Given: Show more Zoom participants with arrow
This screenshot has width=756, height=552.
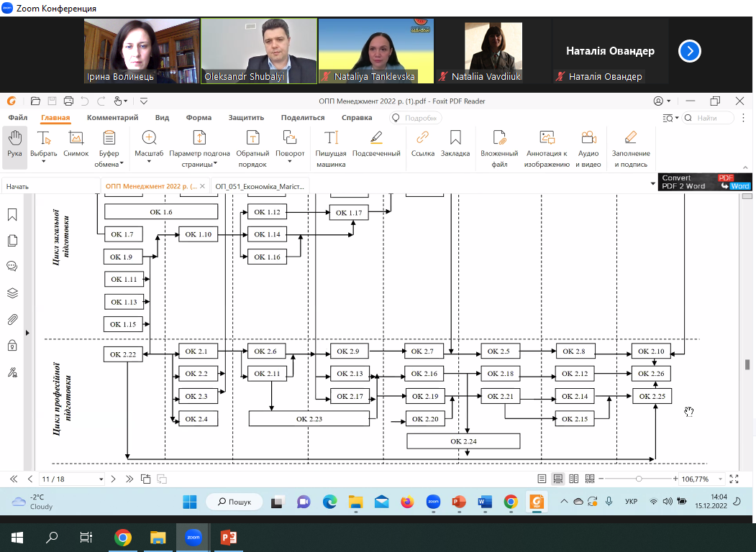Looking at the screenshot, I should pos(689,51).
